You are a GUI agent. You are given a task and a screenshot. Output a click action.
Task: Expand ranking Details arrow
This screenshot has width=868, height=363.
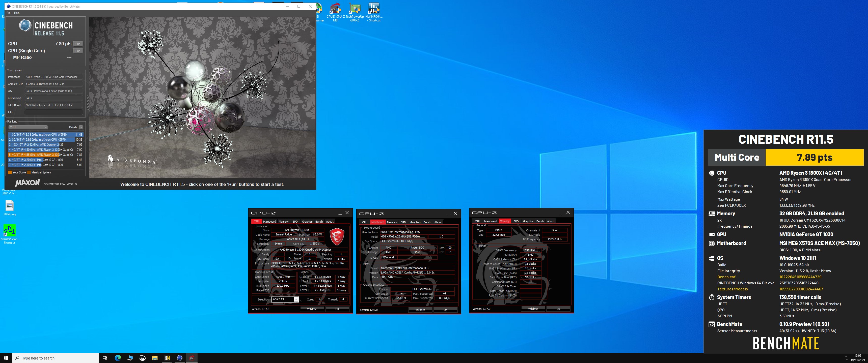tap(81, 127)
